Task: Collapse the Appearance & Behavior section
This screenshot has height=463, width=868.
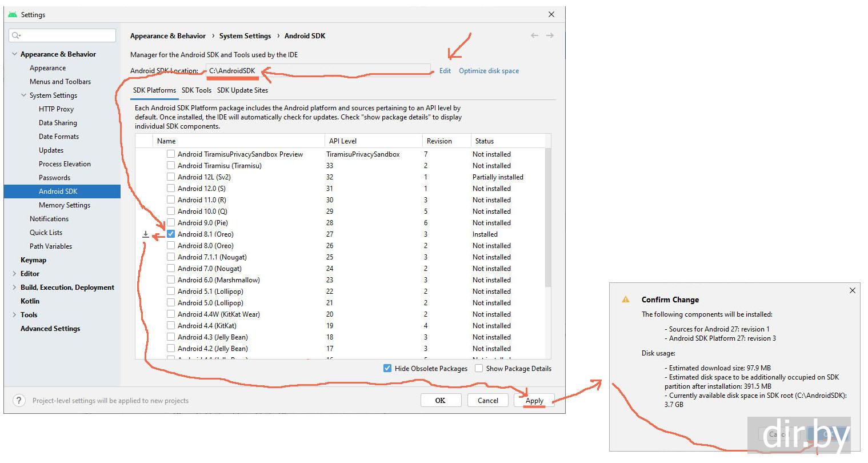Action: 14,54
